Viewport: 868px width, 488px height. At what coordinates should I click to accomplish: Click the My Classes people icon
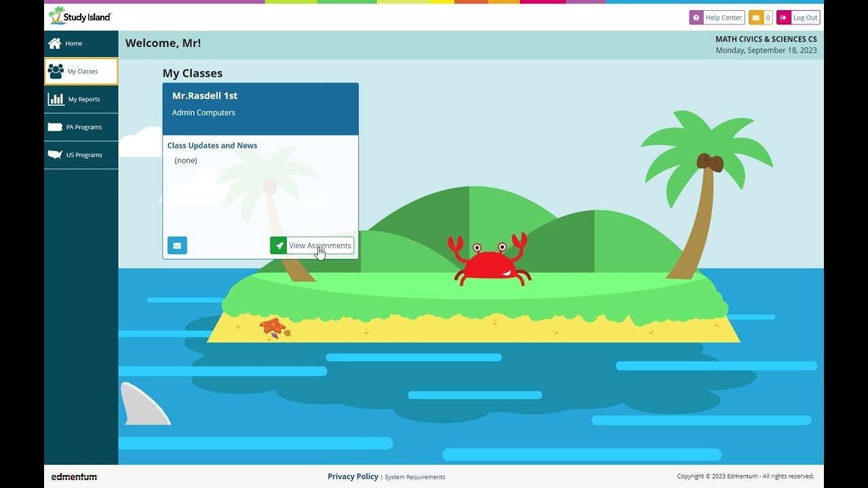[56, 70]
